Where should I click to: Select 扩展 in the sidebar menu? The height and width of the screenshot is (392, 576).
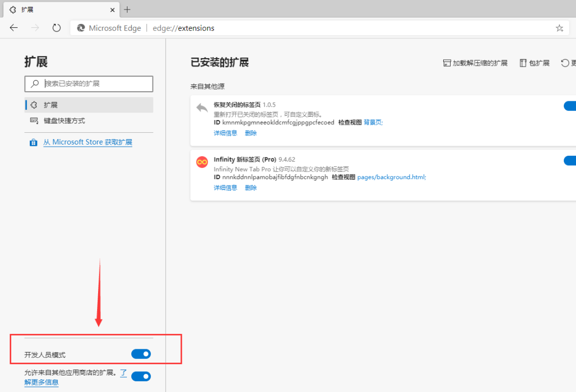[89, 105]
